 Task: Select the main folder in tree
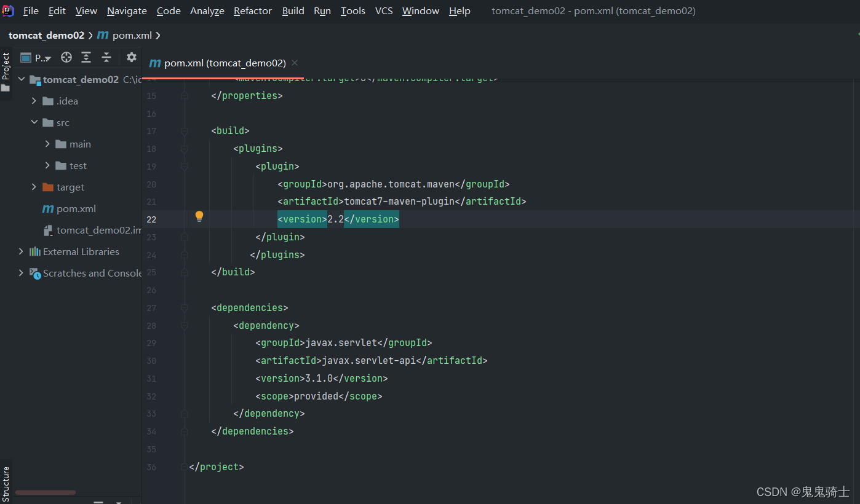point(73,144)
